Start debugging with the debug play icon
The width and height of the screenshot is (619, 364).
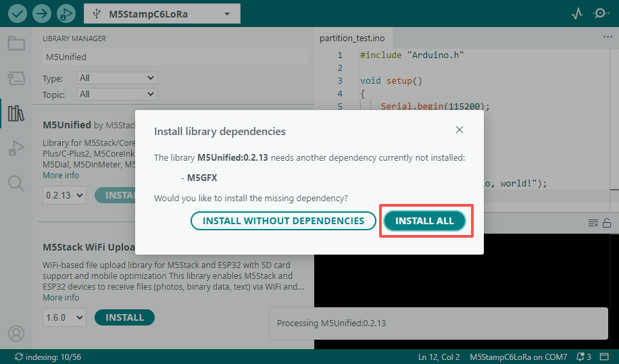tap(66, 14)
